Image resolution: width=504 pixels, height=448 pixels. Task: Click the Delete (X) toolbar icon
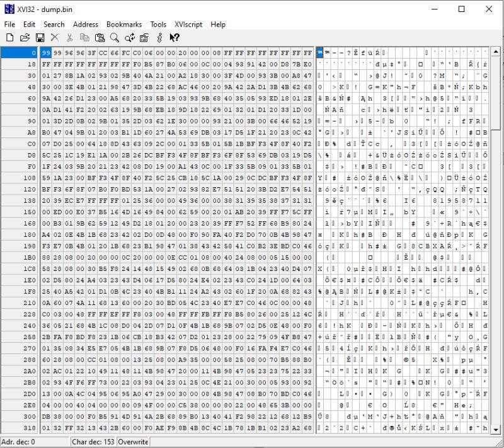click(x=55, y=38)
